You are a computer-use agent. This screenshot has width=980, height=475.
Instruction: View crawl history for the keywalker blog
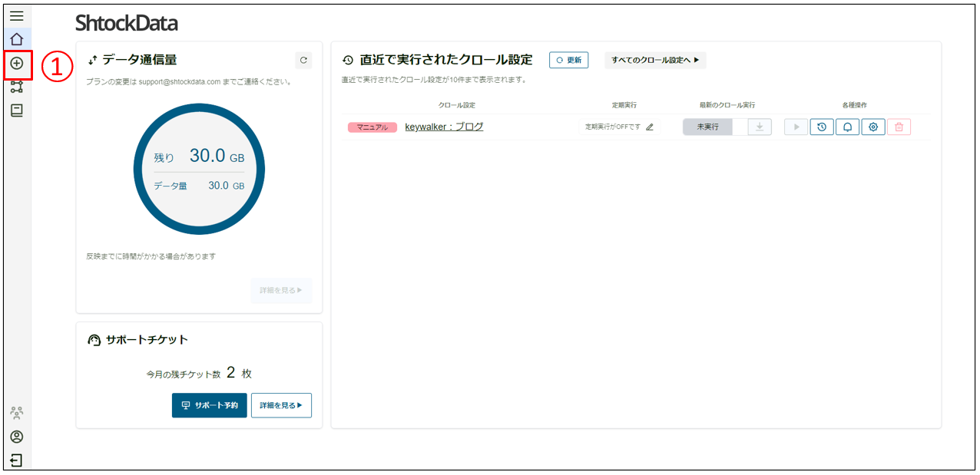(x=822, y=127)
